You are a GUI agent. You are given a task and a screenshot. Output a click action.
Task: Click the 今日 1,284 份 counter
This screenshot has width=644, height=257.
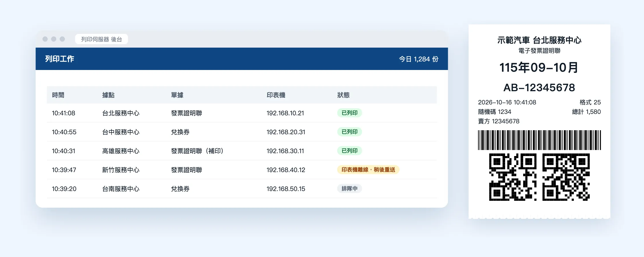pyautogui.click(x=419, y=59)
